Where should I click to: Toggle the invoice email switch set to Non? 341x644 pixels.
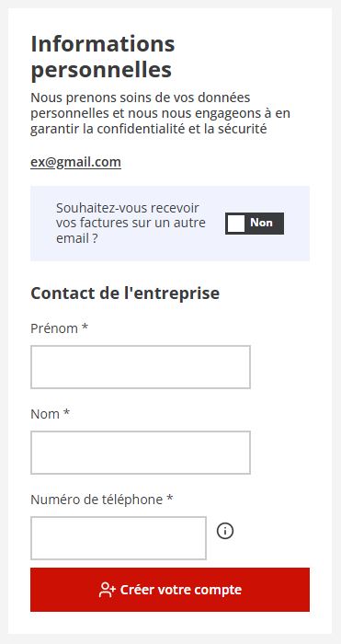coord(255,224)
